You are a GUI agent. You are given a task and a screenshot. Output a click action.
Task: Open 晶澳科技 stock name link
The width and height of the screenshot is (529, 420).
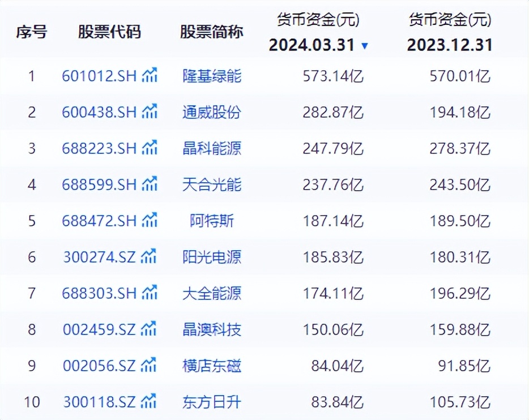point(212,329)
